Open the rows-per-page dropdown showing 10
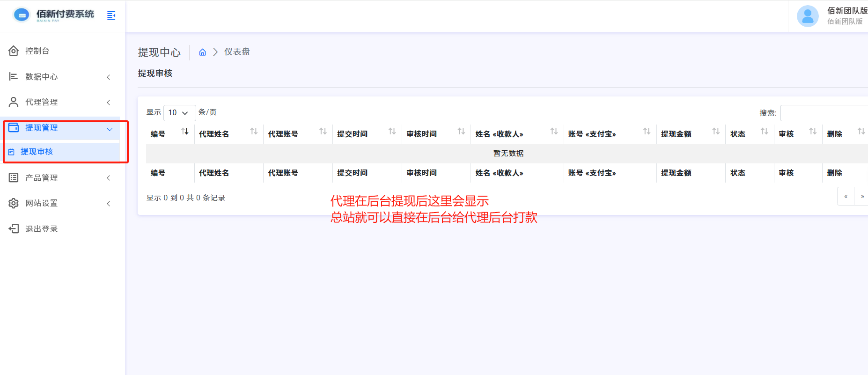Image resolution: width=868 pixels, height=375 pixels. click(x=179, y=113)
